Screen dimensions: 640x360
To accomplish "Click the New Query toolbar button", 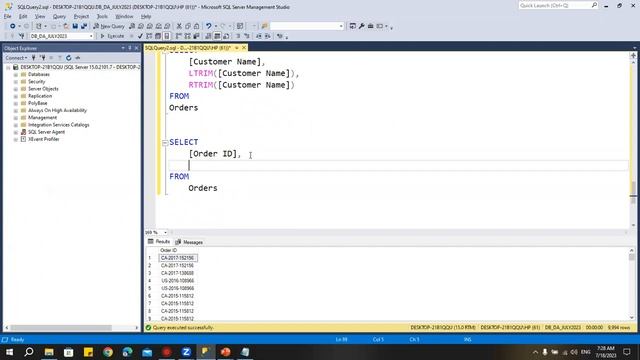I will [109, 26].
